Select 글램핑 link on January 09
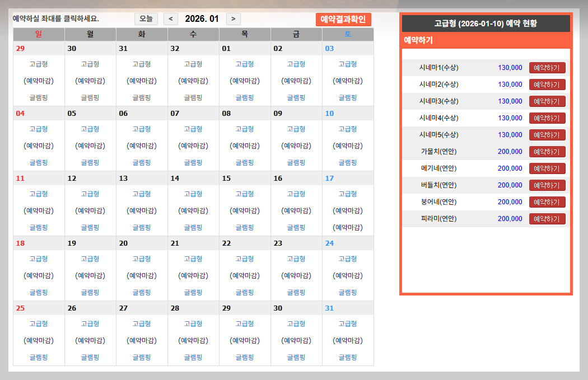The width and height of the screenshot is (588, 380). pyautogui.click(x=296, y=163)
